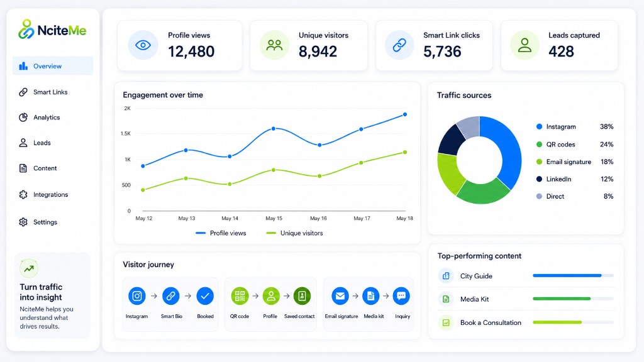Toggle Unique visitors legend entry
This screenshot has height=362, width=644.
coord(294,233)
